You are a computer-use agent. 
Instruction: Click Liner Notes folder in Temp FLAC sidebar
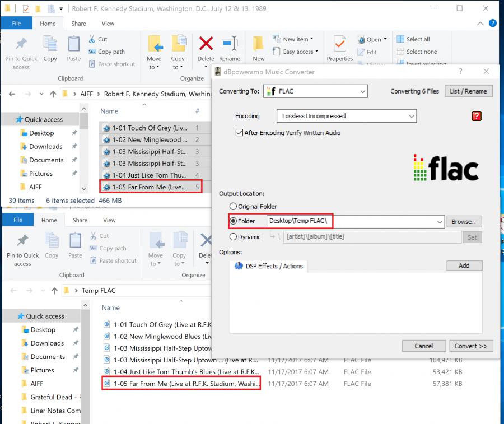pos(52,411)
